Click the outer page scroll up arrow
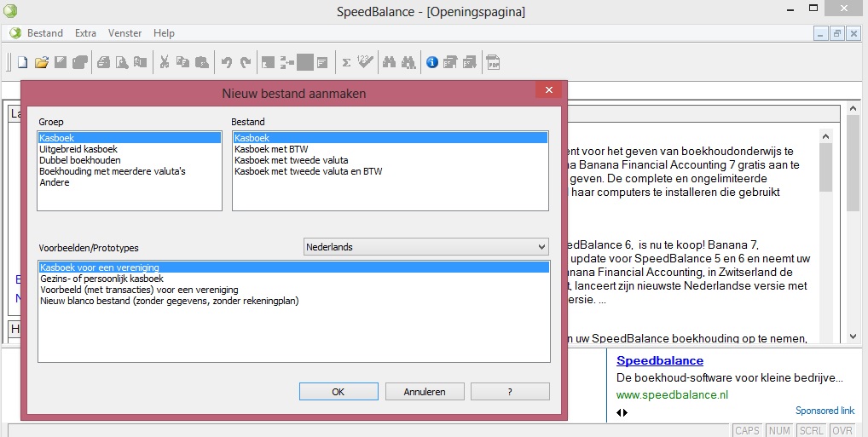The width and height of the screenshot is (868, 437). coord(853,109)
